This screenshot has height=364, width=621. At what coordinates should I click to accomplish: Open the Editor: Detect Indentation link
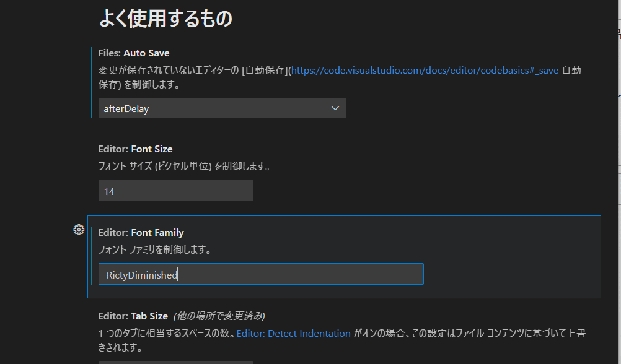coord(294,334)
